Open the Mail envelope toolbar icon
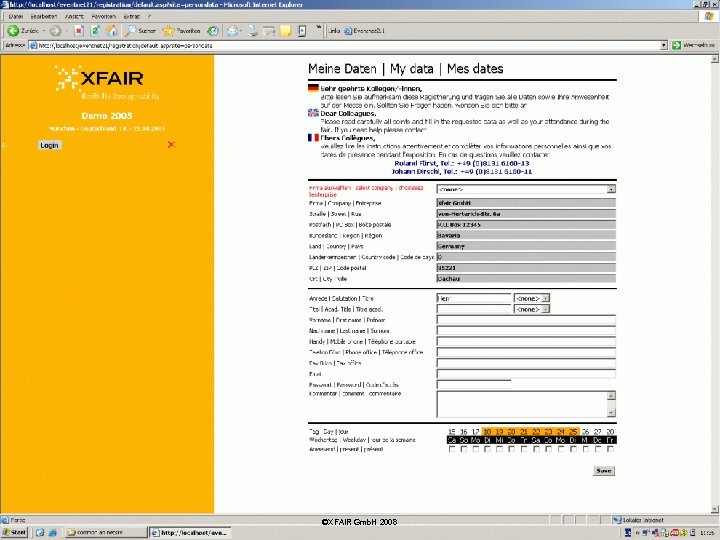Viewport: 720px width, 540px height. point(232,31)
